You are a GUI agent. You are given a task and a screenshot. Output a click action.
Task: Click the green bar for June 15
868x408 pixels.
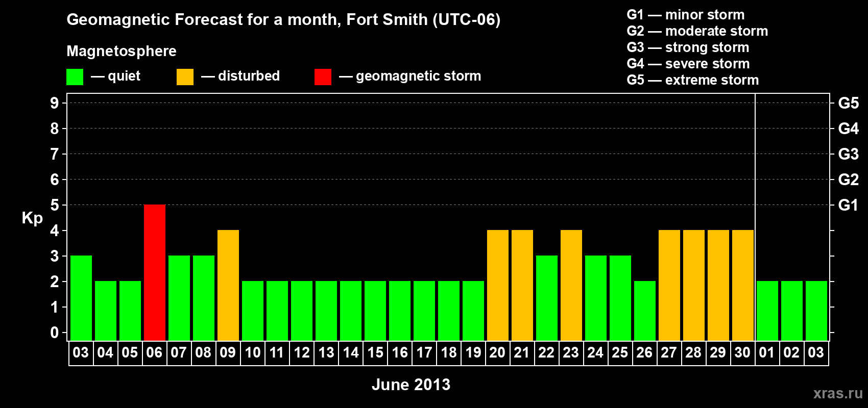point(375,311)
